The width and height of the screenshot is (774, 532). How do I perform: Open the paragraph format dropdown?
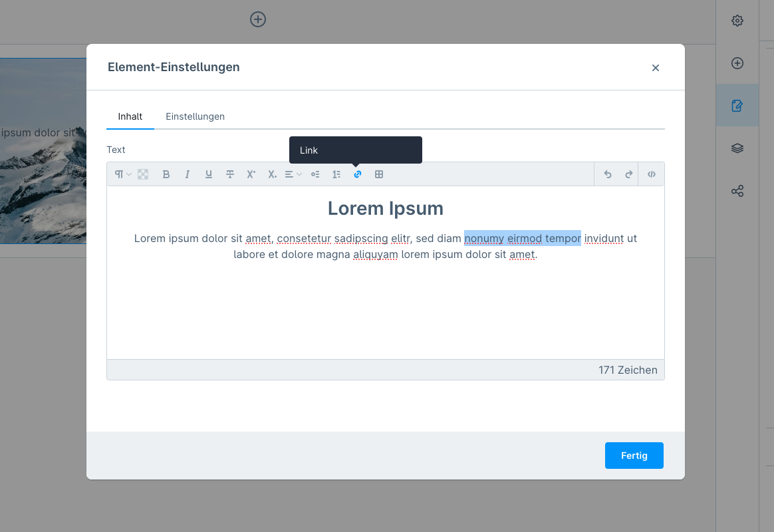(122, 174)
